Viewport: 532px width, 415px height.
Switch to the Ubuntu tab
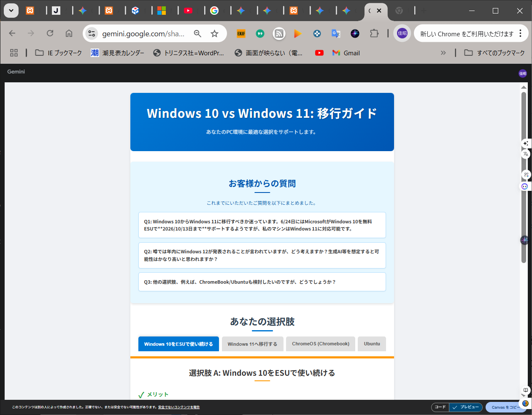(372, 344)
